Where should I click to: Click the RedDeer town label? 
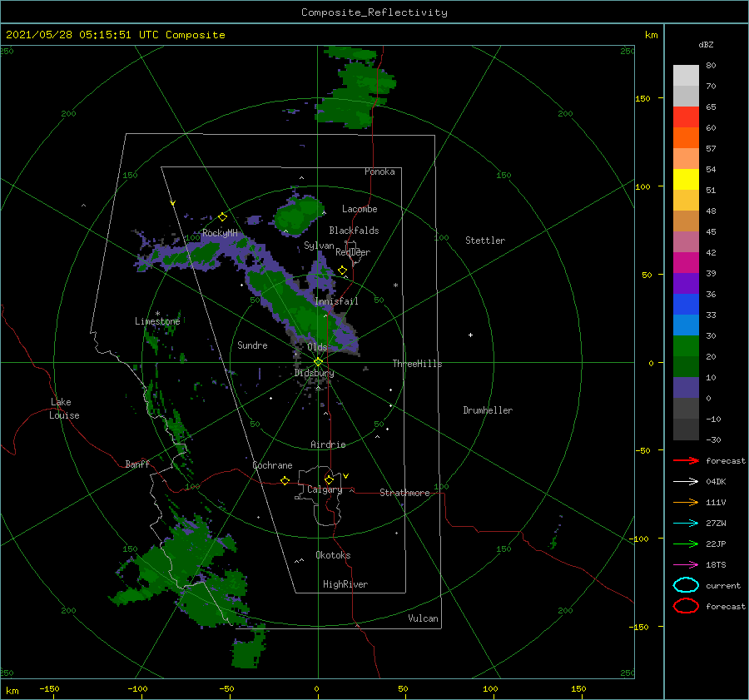[x=353, y=252]
